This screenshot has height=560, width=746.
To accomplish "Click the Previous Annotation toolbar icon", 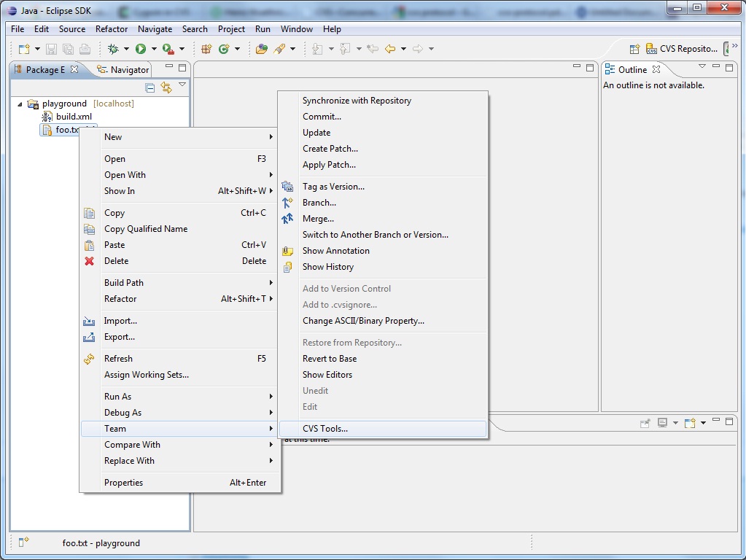I will click(x=345, y=49).
